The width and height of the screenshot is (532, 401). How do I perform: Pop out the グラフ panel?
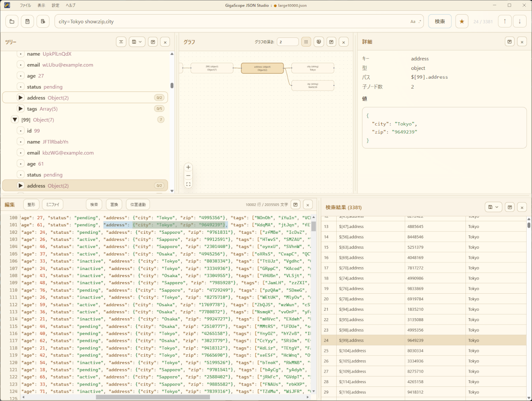331,42
